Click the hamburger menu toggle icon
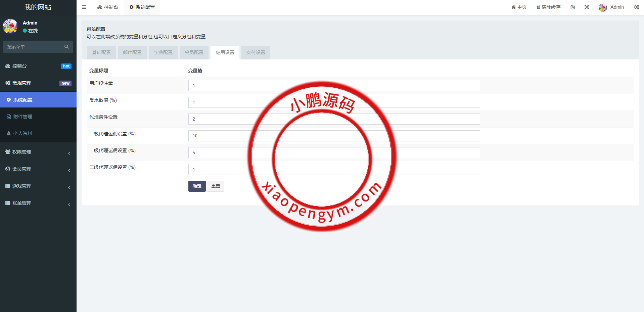644x312 pixels. coord(84,7)
